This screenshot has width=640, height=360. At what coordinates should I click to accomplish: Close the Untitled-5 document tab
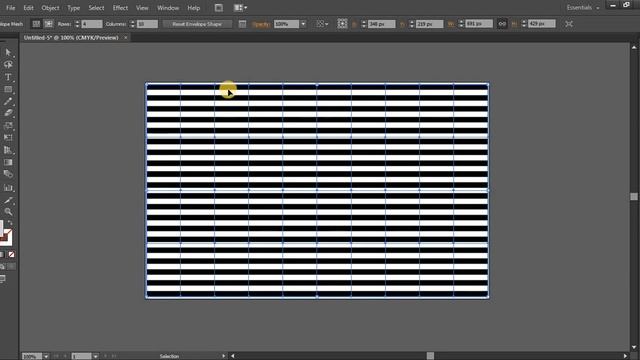pos(126,38)
